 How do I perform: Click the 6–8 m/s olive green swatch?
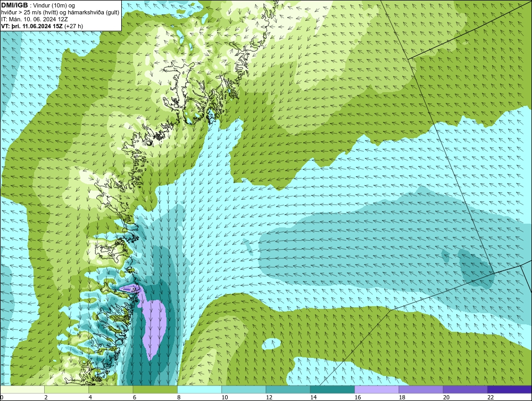coord(155,389)
